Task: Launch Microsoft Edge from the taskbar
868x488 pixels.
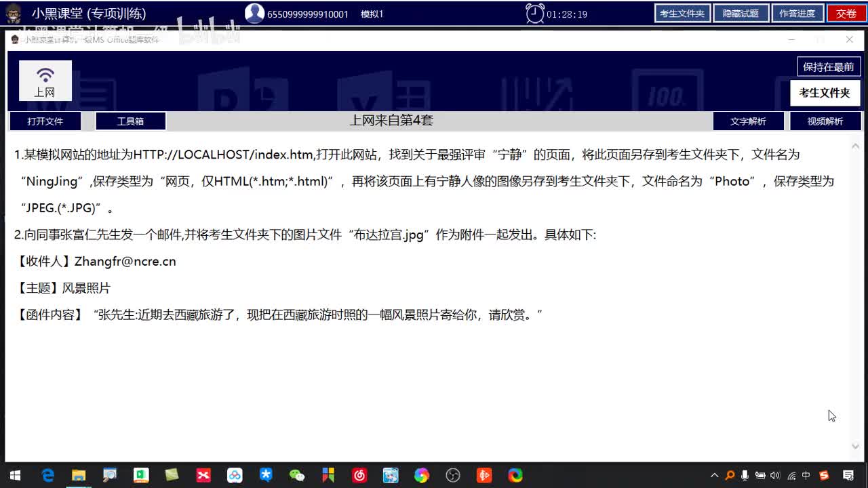Action: [47, 475]
